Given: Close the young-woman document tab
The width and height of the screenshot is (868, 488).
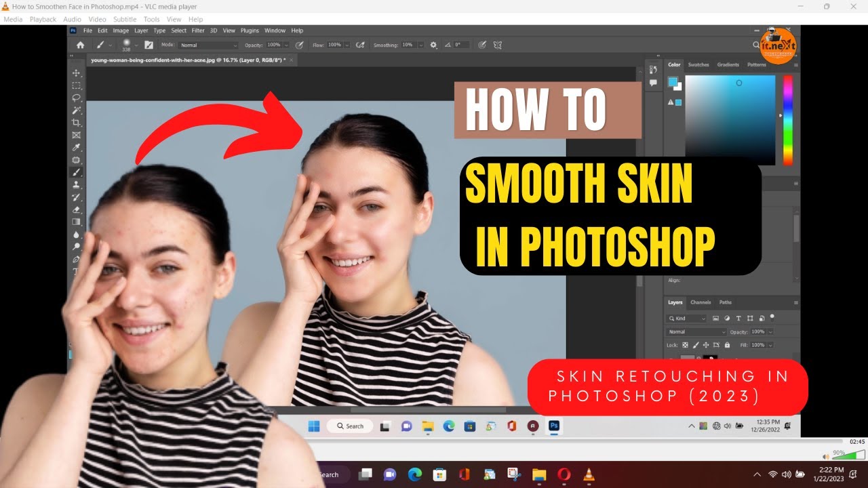Looking at the screenshot, I should [x=292, y=60].
